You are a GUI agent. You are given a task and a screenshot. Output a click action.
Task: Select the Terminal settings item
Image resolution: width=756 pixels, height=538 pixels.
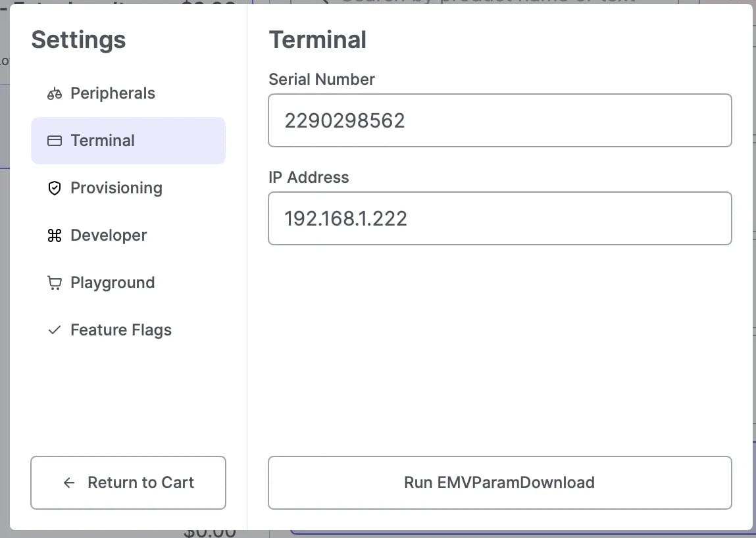click(128, 141)
